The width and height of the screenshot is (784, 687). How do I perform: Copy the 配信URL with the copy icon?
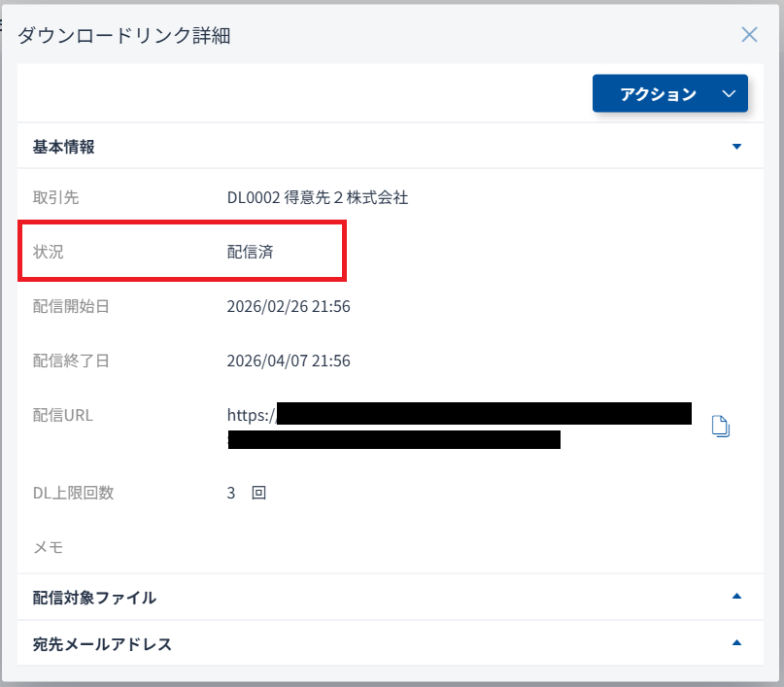720,426
